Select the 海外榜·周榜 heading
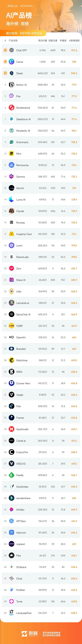 (x=17, y=24)
